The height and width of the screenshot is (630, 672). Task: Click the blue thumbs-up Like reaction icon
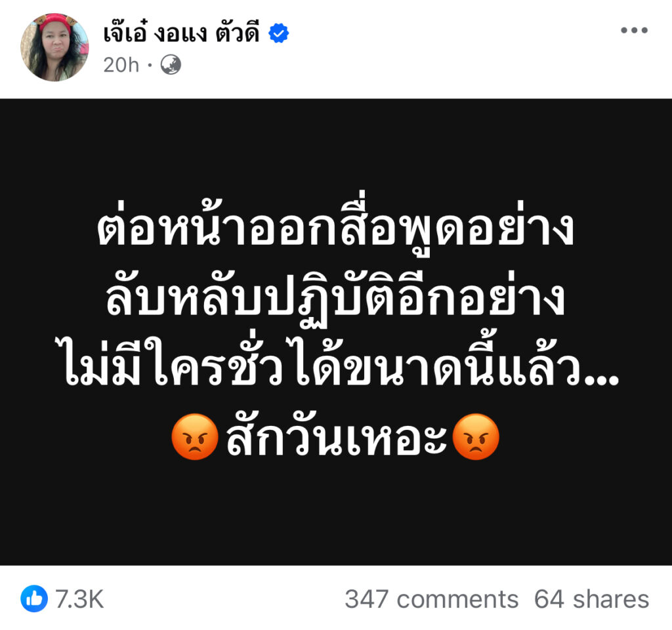click(34, 598)
